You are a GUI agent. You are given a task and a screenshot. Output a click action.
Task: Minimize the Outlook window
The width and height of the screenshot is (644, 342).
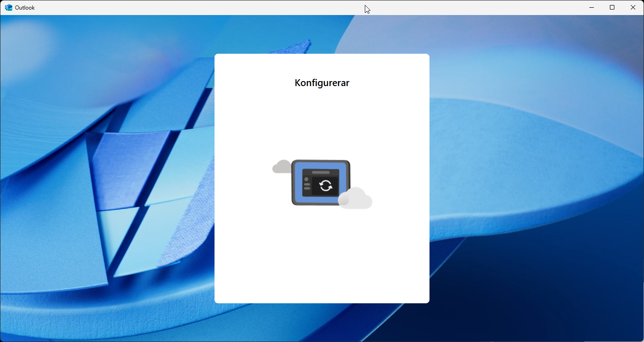tap(591, 7)
